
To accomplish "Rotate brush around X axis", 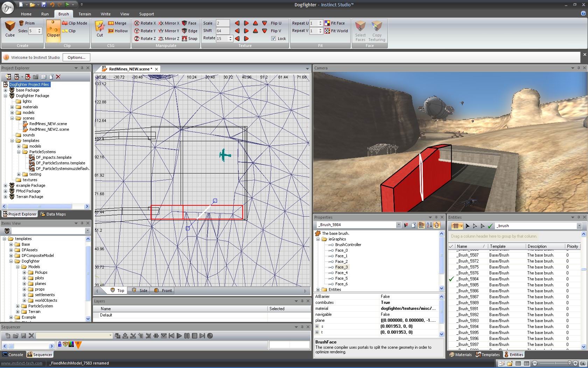I will click(145, 23).
